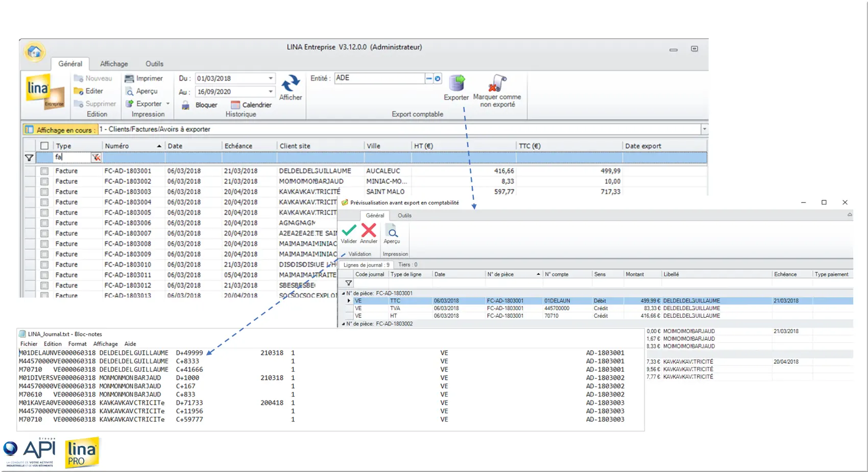Click the Entité refresh icon
The width and height of the screenshot is (868, 472).
(x=438, y=78)
